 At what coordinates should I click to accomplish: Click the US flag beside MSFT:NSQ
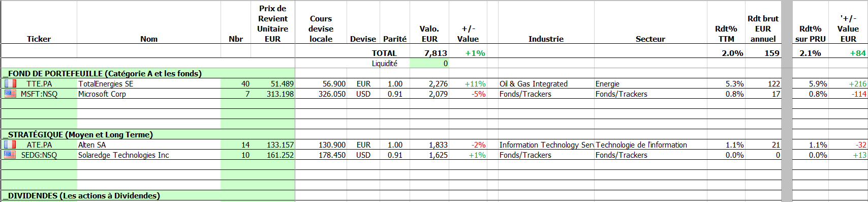(10, 94)
